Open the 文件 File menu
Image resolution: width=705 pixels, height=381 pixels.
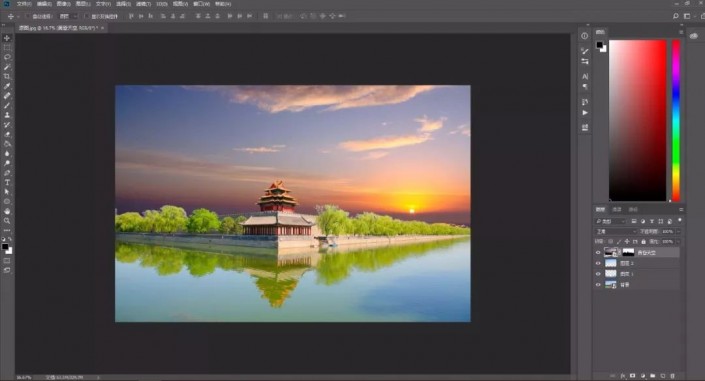(x=24, y=4)
